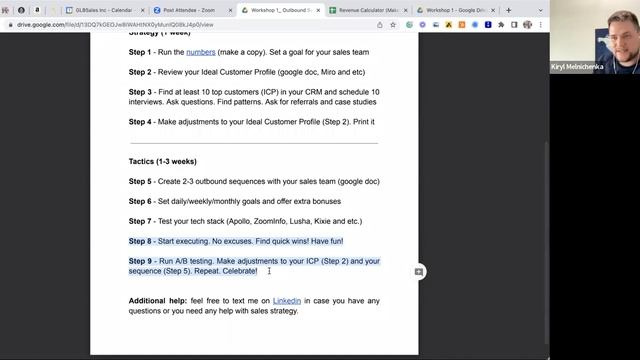The width and height of the screenshot is (640, 360).
Task: Click the Step 3 paragraph text
Action: (x=254, y=97)
